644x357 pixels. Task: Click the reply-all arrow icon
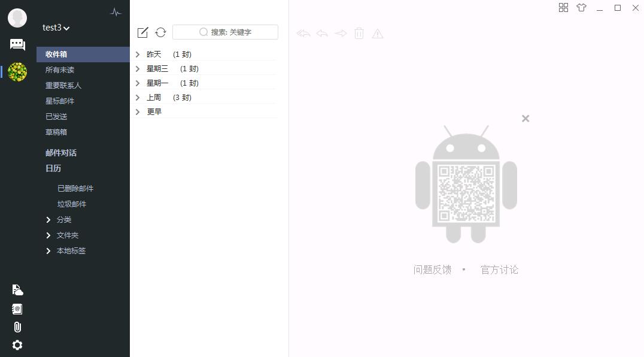click(303, 34)
